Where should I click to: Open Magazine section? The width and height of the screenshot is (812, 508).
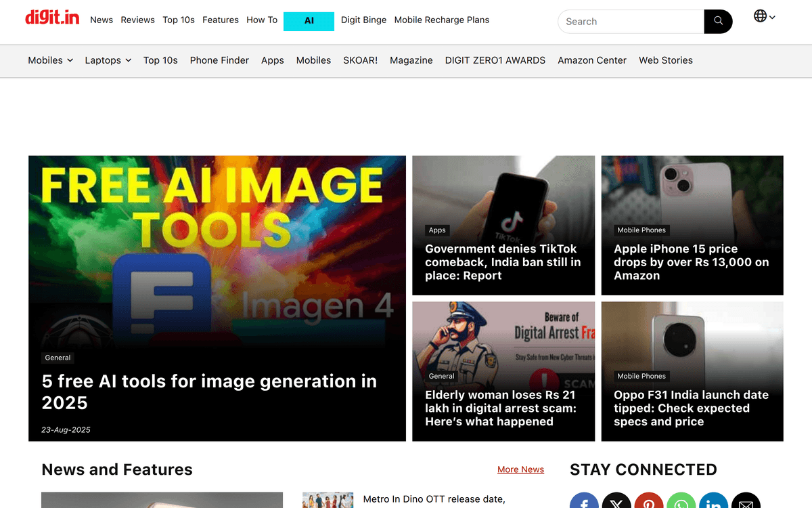click(x=411, y=60)
